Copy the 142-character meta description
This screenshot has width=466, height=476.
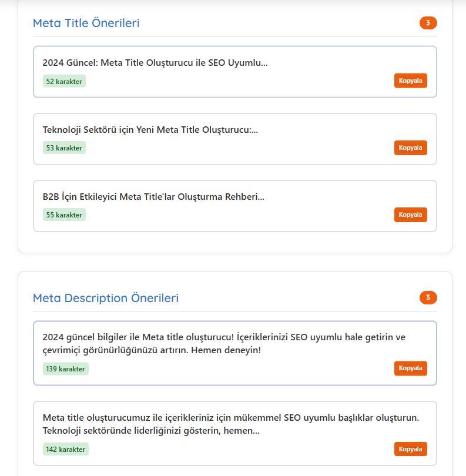[410, 449]
